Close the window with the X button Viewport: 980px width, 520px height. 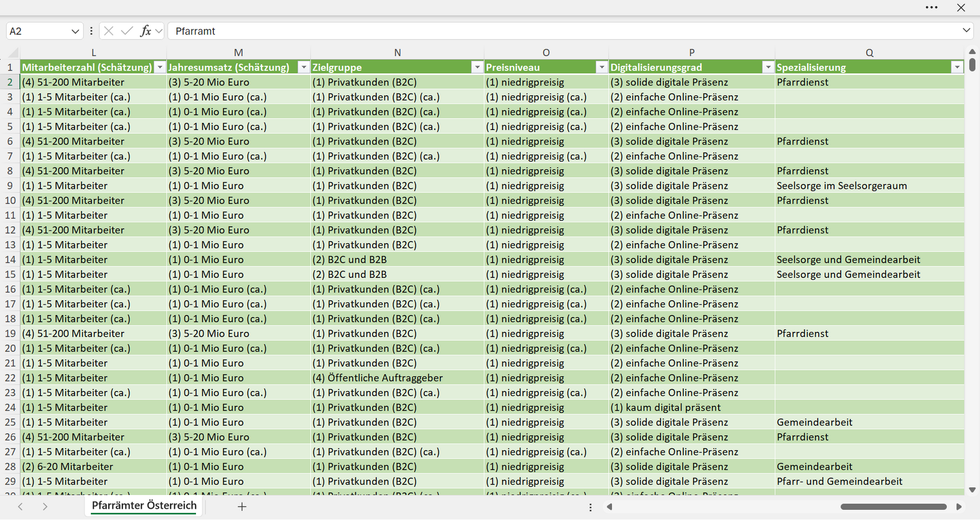pos(961,8)
